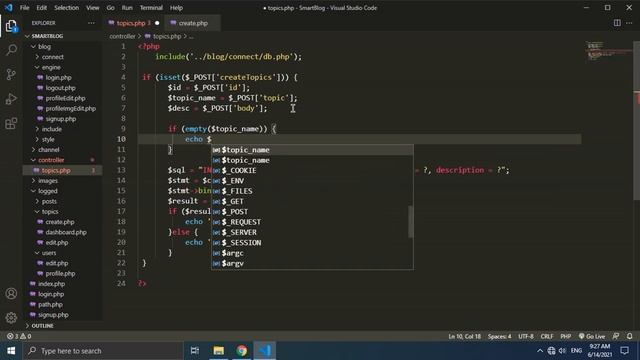Open the Help menu
Viewport: 640px width, 360px height.
pyautogui.click(x=176, y=8)
